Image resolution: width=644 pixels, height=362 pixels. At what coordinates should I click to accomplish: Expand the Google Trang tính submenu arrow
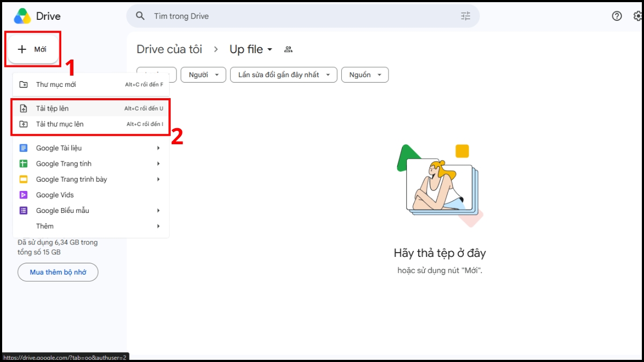click(x=158, y=164)
